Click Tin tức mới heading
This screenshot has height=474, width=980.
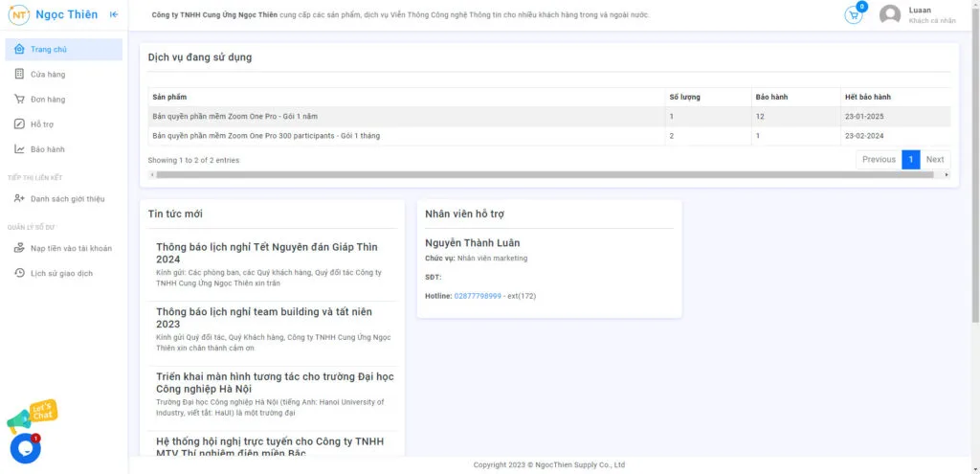(x=175, y=214)
